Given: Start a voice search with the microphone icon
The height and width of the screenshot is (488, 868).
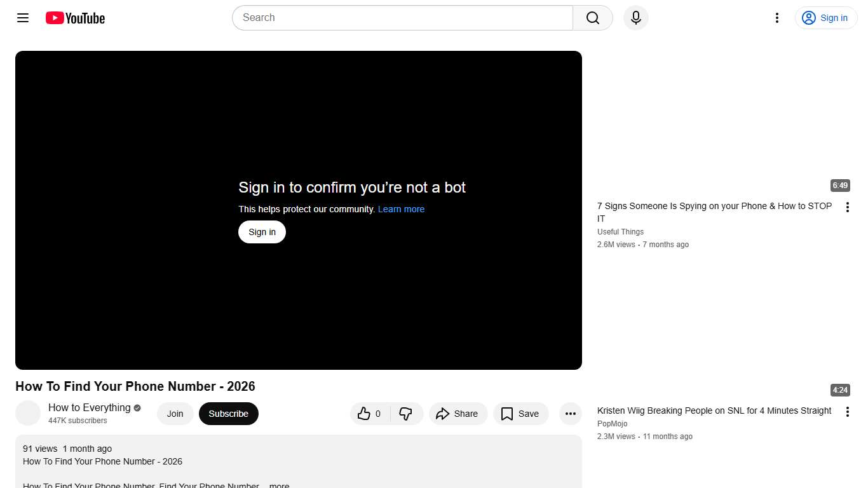Looking at the screenshot, I should [635, 18].
